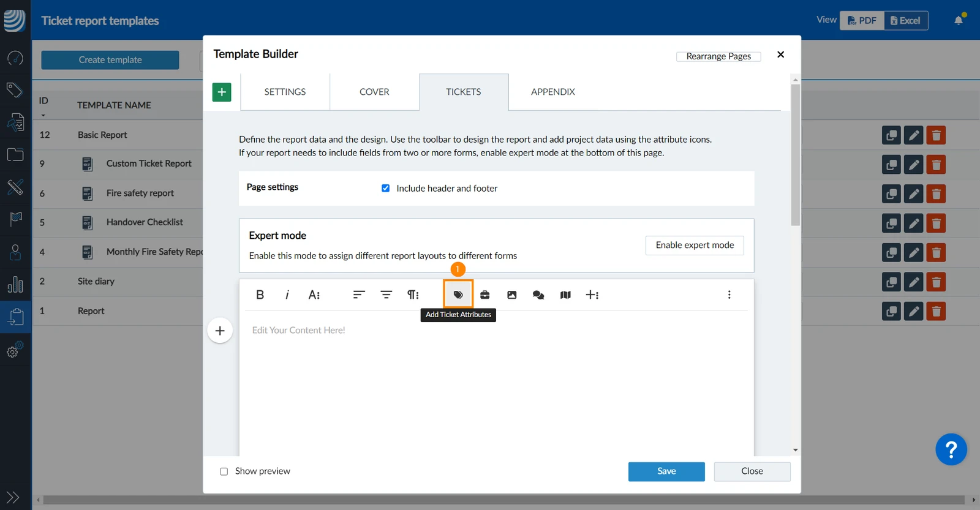Switch view to PDF
The height and width of the screenshot is (510, 980).
[x=862, y=21]
